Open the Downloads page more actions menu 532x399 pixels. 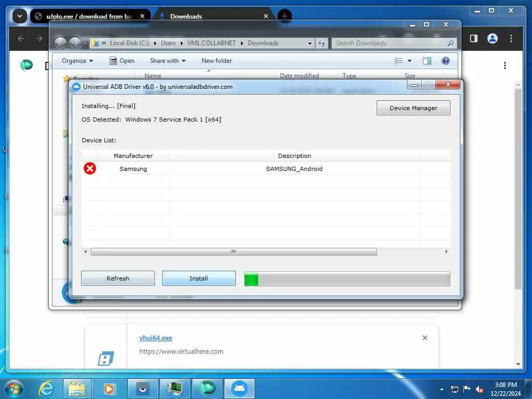(505, 65)
